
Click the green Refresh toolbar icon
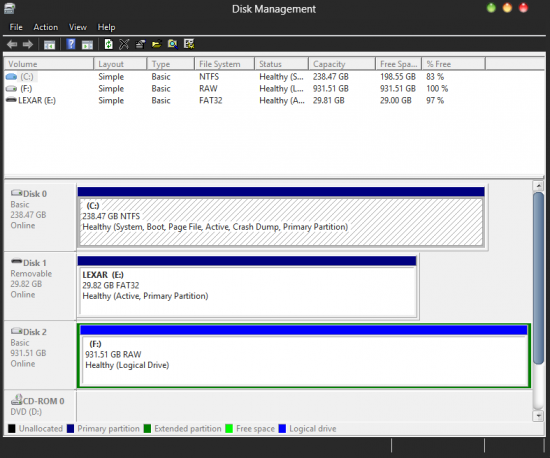(109, 44)
